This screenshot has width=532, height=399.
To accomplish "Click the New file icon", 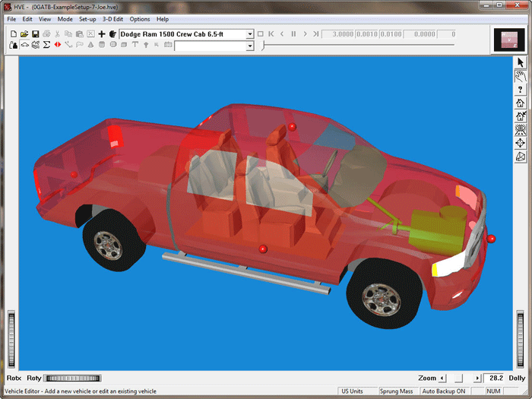I will 14,34.
